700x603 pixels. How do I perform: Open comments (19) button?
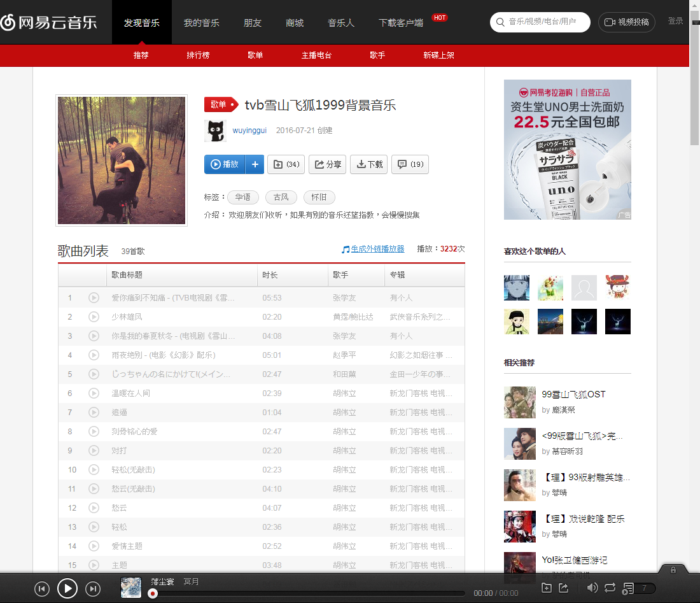point(410,164)
